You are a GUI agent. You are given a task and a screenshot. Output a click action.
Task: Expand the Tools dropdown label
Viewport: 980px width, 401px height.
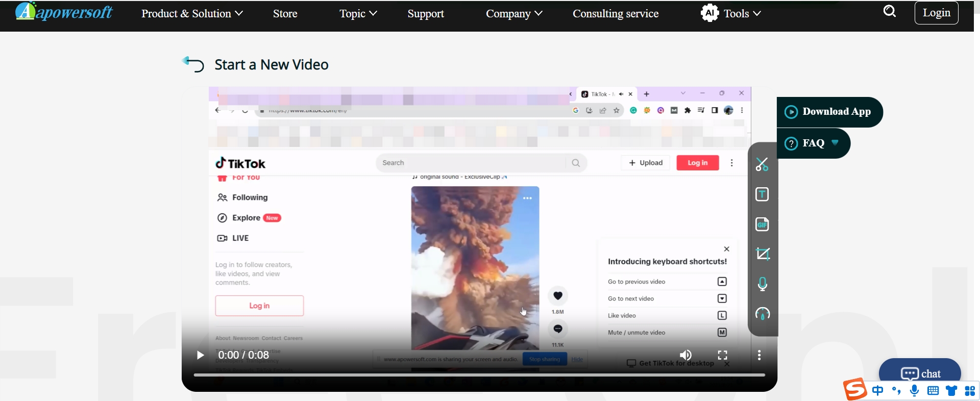click(x=742, y=14)
